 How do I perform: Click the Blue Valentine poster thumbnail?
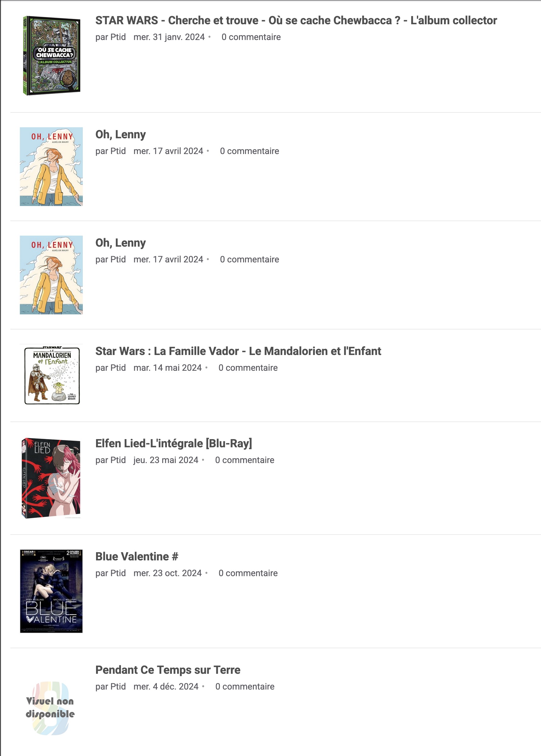point(51,591)
